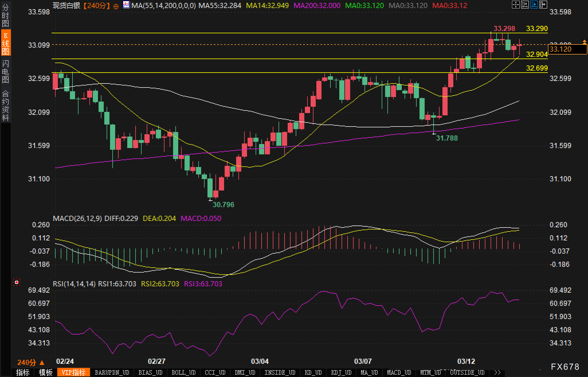This screenshot has width=588, height=377.
Task: Click the orange double-arrow above price 33.120
Action: click(x=584, y=42)
